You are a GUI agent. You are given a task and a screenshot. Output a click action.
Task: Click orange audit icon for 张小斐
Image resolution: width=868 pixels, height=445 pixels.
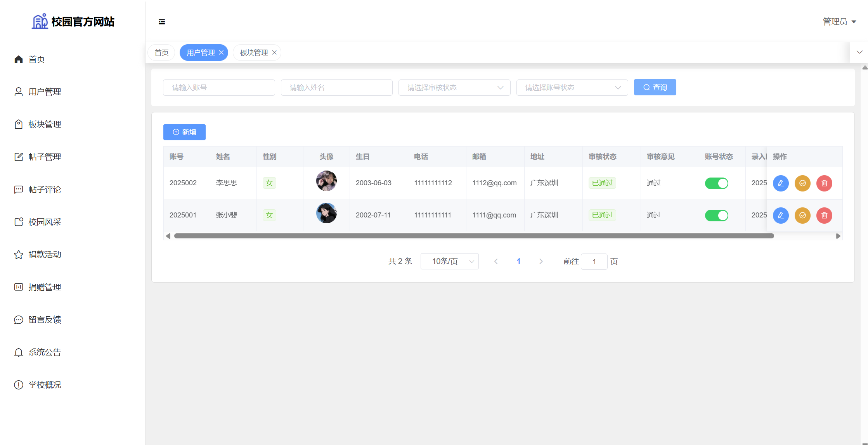click(x=802, y=215)
